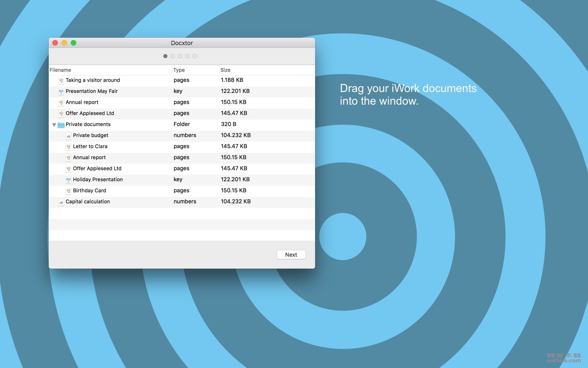The width and height of the screenshot is (588, 368).
Task: Click the Folder type cell
Action: [x=181, y=124]
